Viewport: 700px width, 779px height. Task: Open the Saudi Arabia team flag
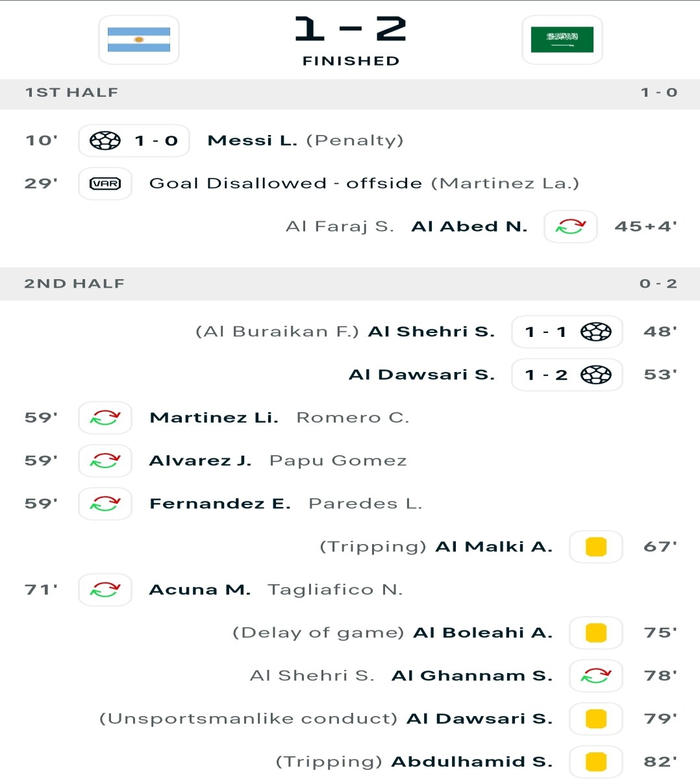[562, 40]
